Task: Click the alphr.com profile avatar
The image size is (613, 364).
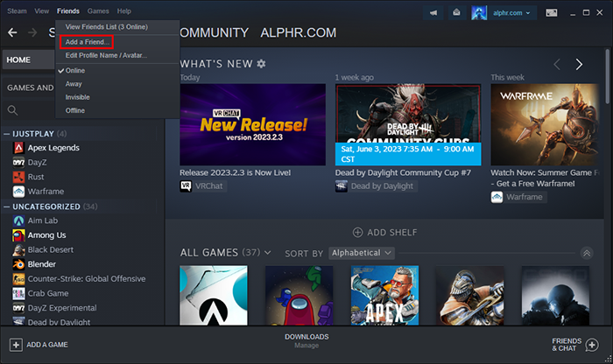Action: point(479,13)
